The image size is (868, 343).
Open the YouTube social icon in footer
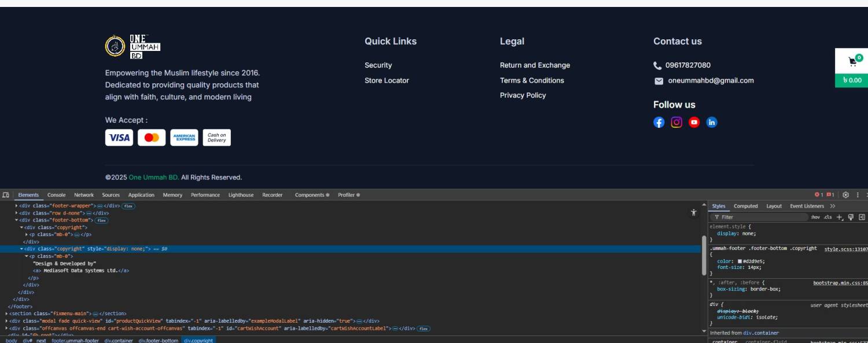pyautogui.click(x=694, y=122)
